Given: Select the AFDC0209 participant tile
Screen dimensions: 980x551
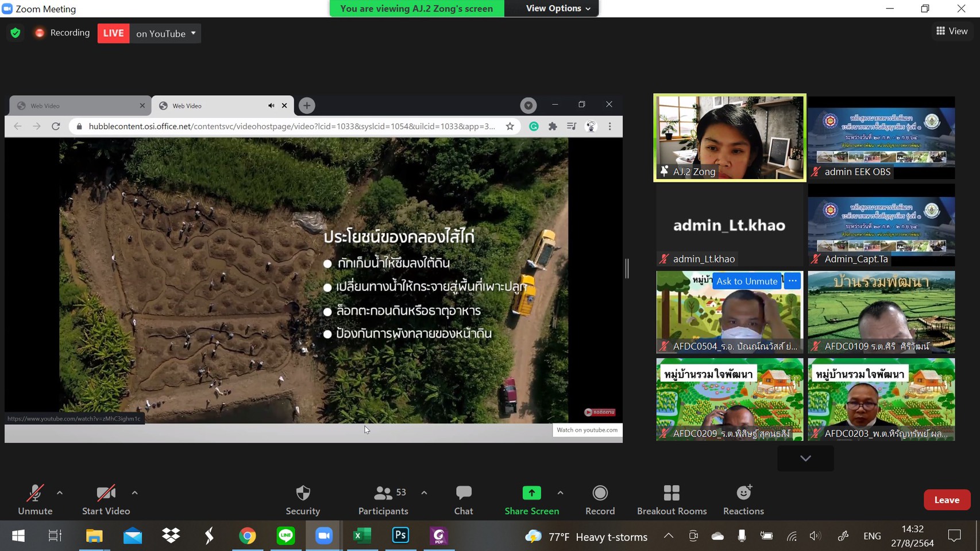Looking at the screenshot, I should 730,399.
